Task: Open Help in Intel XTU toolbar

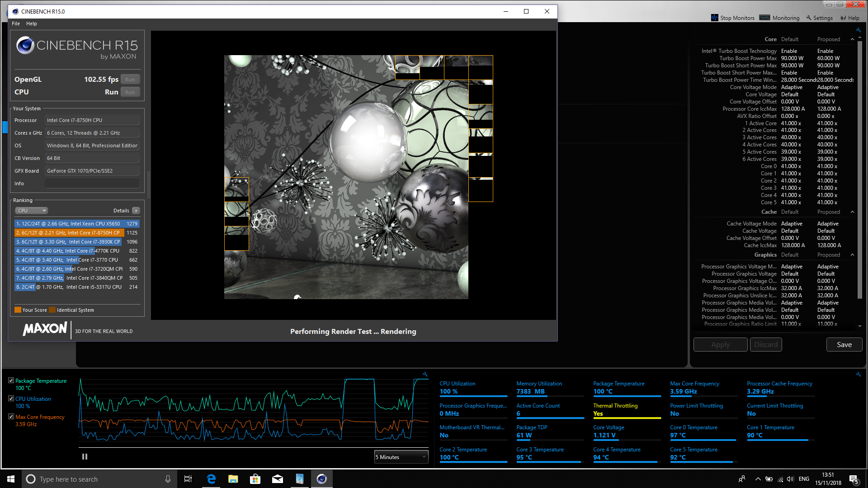Action: click(850, 18)
